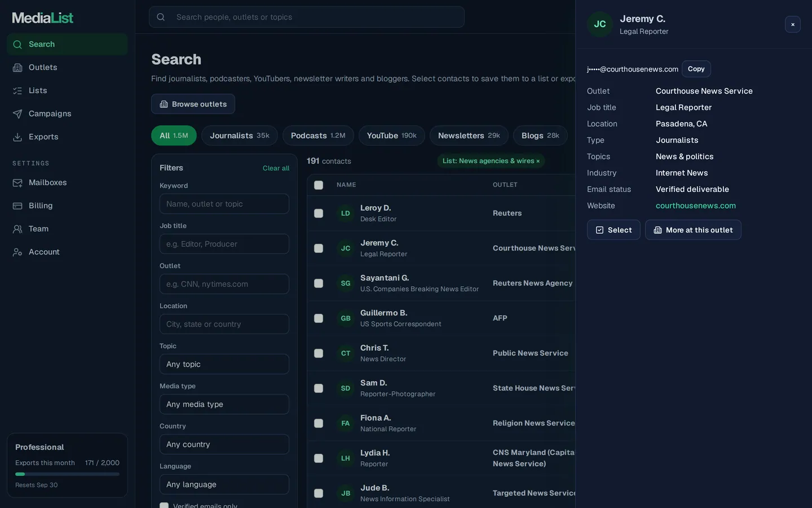The width and height of the screenshot is (812, 508).
Task: Visit courthousenews.com website link
Action: point(696,206)
